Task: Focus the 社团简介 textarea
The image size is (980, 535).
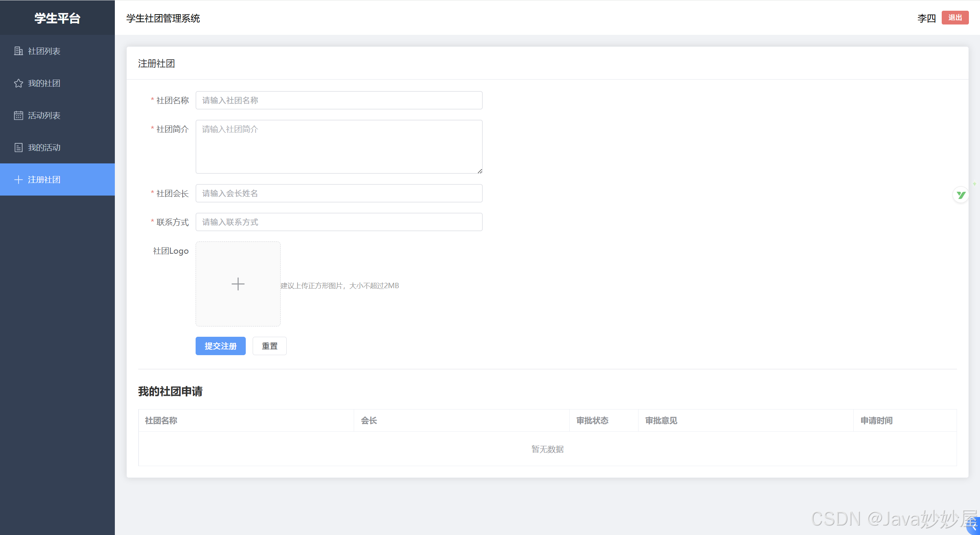Action: pyautogui.click(x=339, y=147)
